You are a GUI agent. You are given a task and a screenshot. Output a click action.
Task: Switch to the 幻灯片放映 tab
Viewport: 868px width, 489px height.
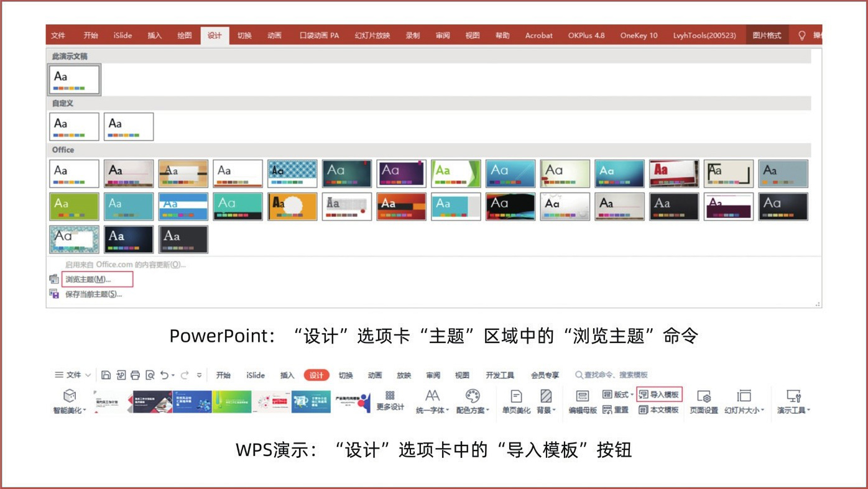[x=372, y=35]
